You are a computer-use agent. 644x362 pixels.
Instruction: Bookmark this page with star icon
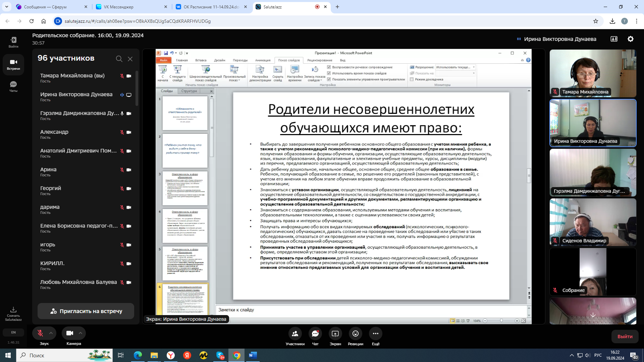coord(596,21)
